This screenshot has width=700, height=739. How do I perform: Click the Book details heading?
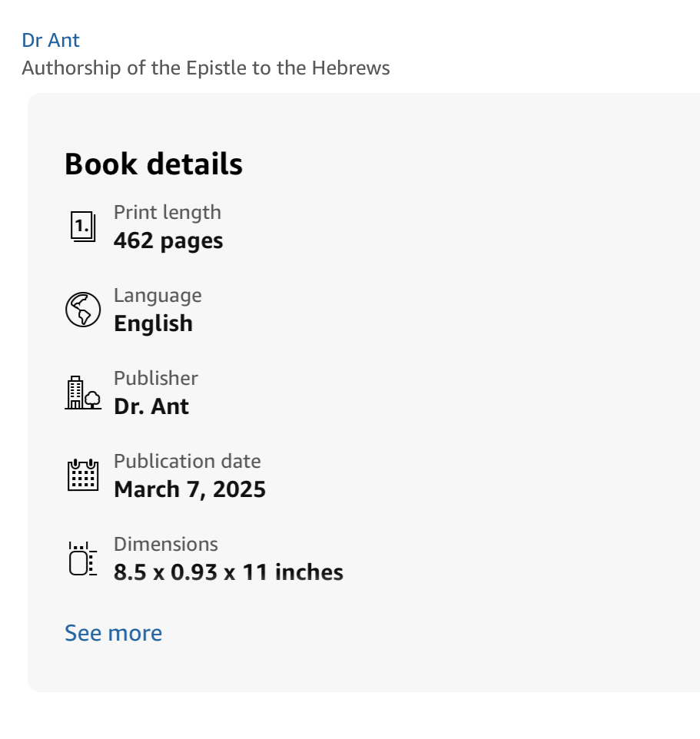pyautogui.click(x=154, y=164)
